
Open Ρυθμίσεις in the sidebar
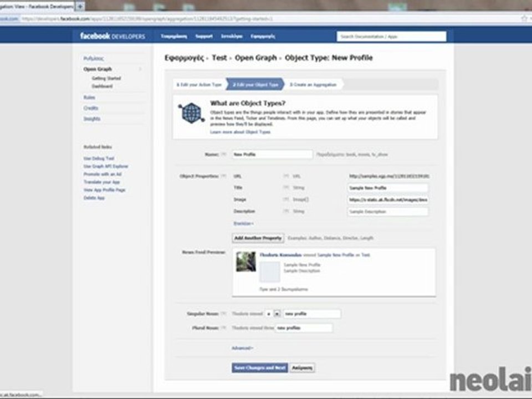[x=94, y=58]
